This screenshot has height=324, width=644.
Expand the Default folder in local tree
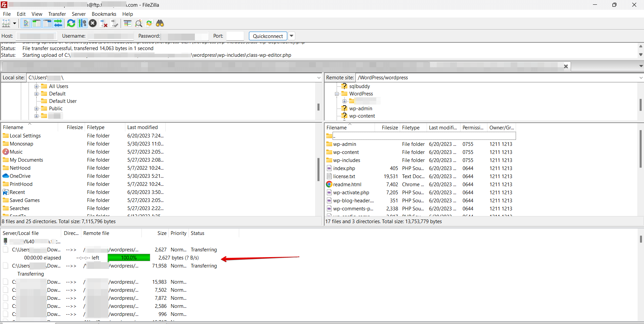click(x=37, y=94)
